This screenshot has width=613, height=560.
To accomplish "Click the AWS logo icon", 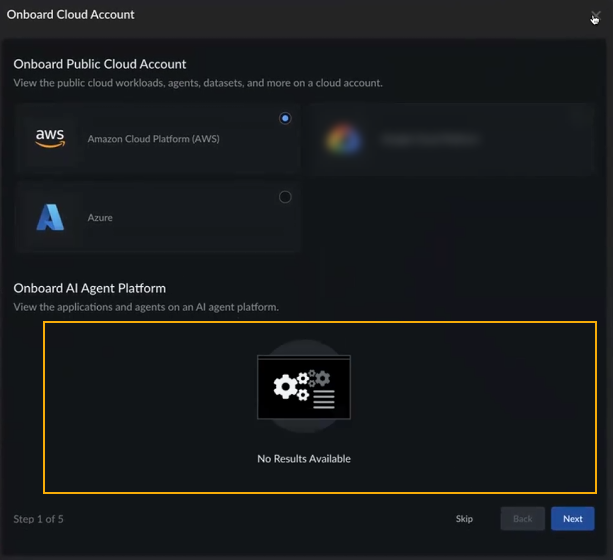I will coord(50,138).
